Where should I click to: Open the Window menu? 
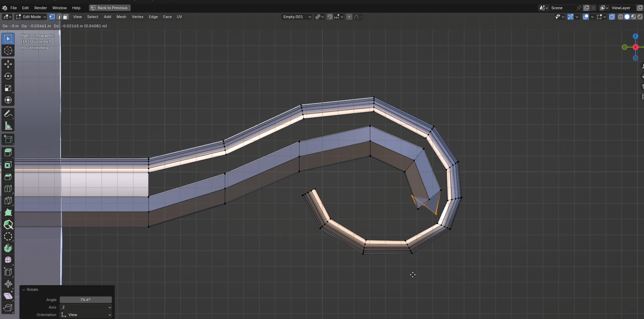tap(60, 8)
